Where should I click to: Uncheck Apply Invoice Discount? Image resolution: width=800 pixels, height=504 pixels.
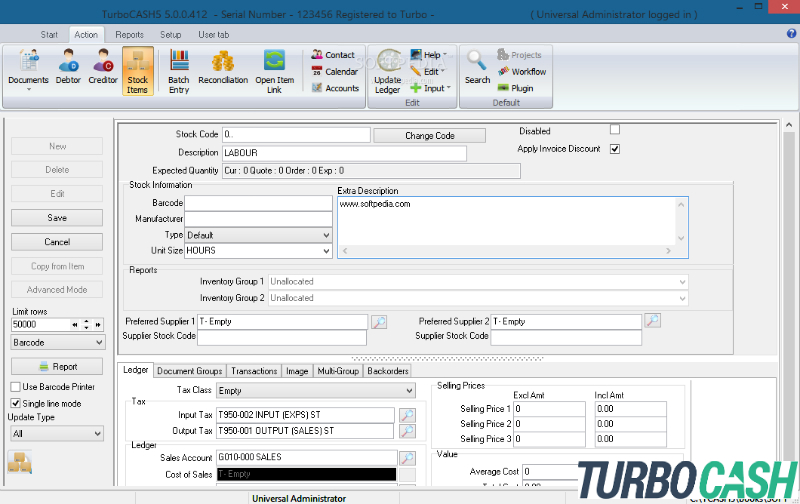tap(615, 149)
